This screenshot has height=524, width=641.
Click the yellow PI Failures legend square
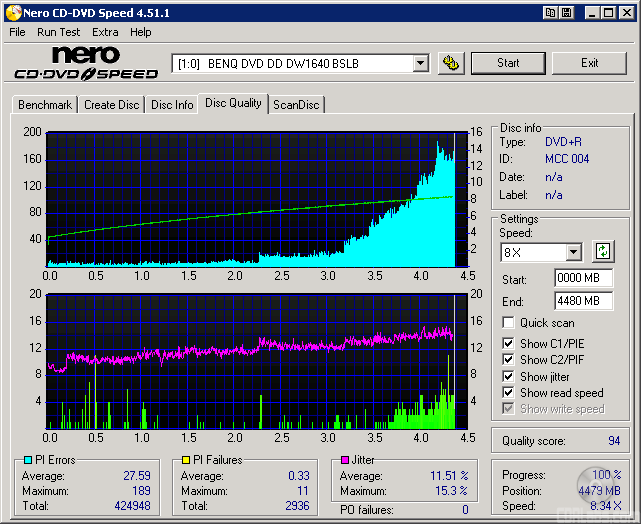pyautogui.click(x=186, y=460)
